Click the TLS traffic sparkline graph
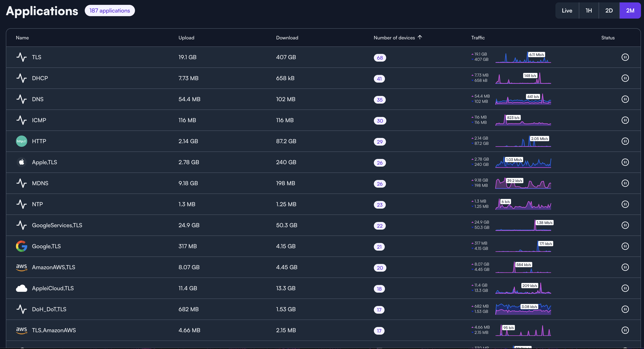Screen dimensions: 644x349 [x=523, y=58]
